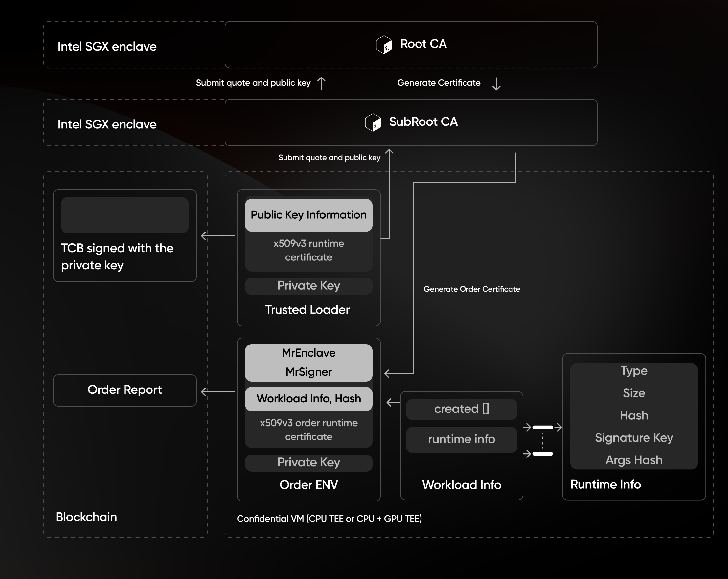Click the Size field in Runtime Info
Screen dimensions: 728x579
tap(634, 393)
